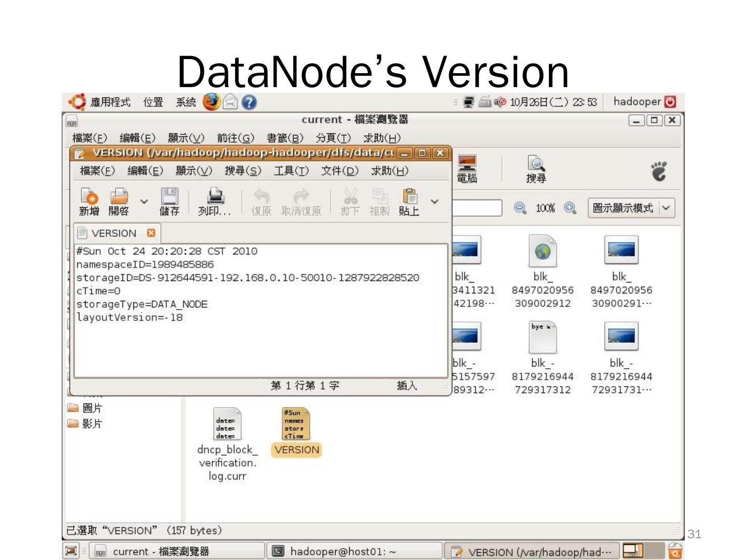Image resolution: width=747 pixels, height=560 pixels.
Task: Click the layoutVersion=-18 line in the editor
Action: point(130,317)
